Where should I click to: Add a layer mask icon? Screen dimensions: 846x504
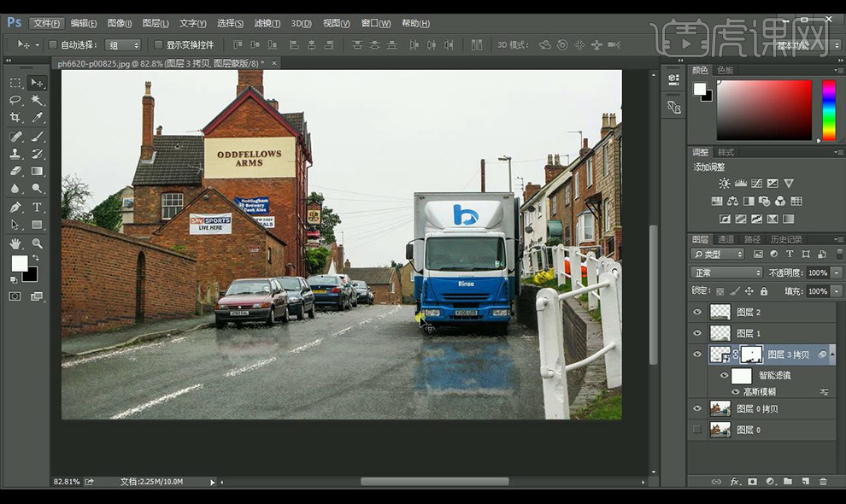(x=753, y=481)
